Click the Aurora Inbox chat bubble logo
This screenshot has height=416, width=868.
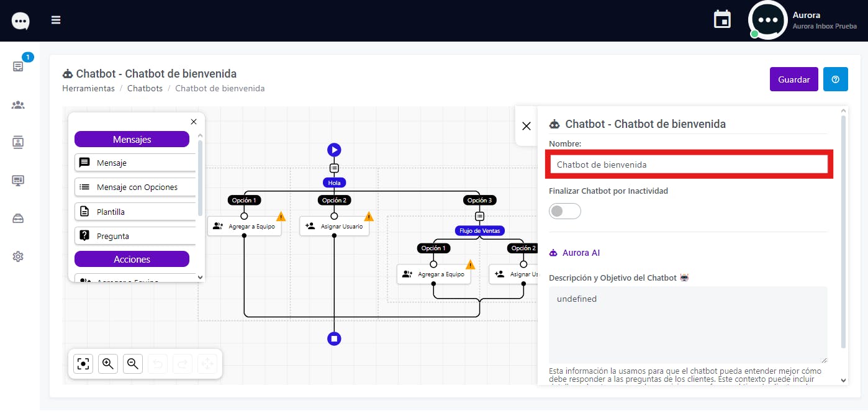[20, 21]
